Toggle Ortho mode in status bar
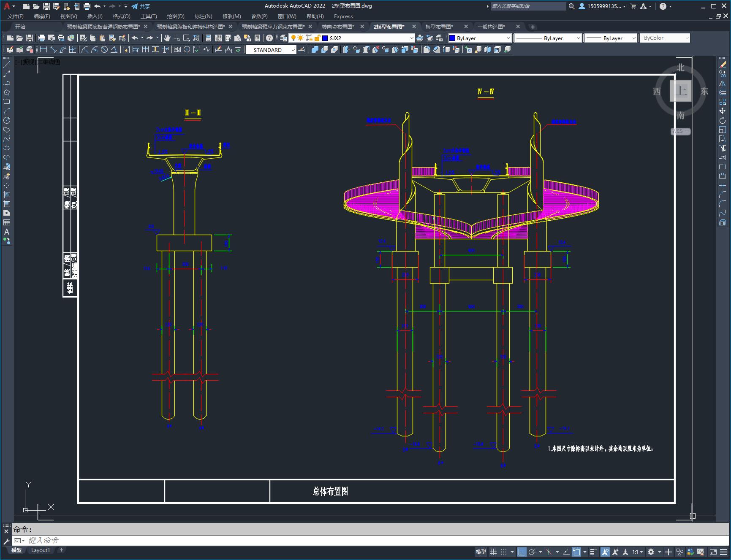The image size is (731, 560). (522, 552)
